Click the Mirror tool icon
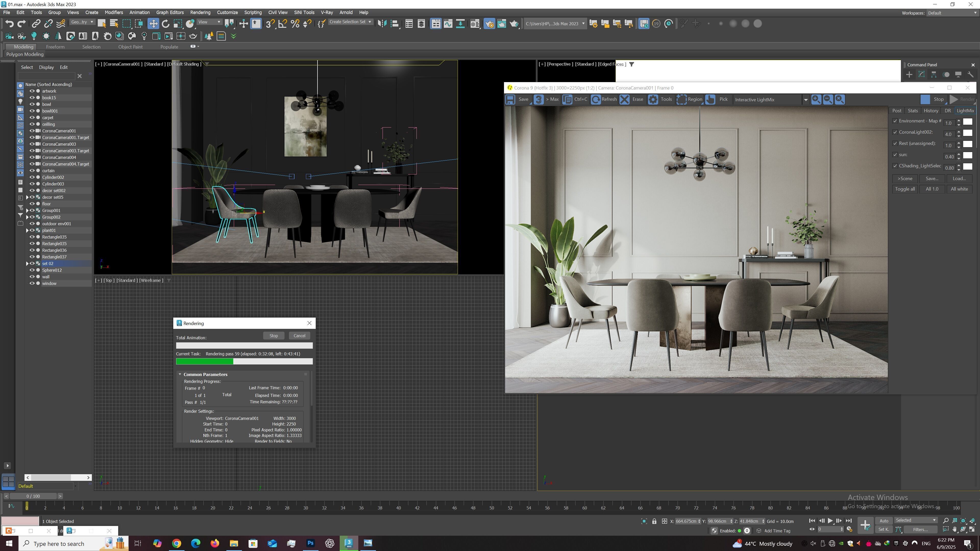This screenshot has width=980, height=551. click(x=382, y=23)
